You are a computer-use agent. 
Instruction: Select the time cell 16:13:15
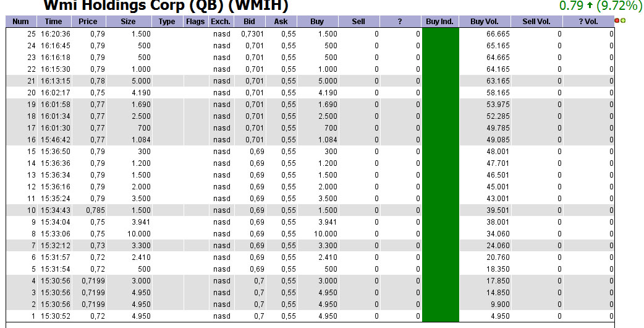[56, 81]
